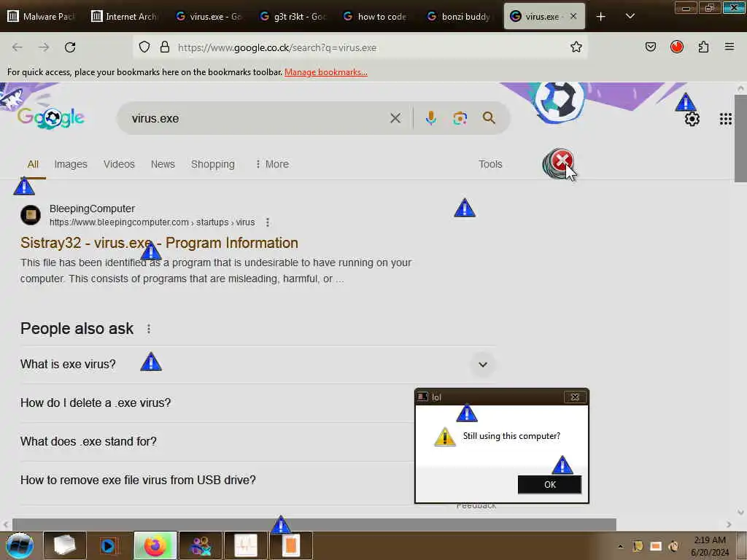Switch to the 'g3t r3kt' tab

(x=293, y=17)
